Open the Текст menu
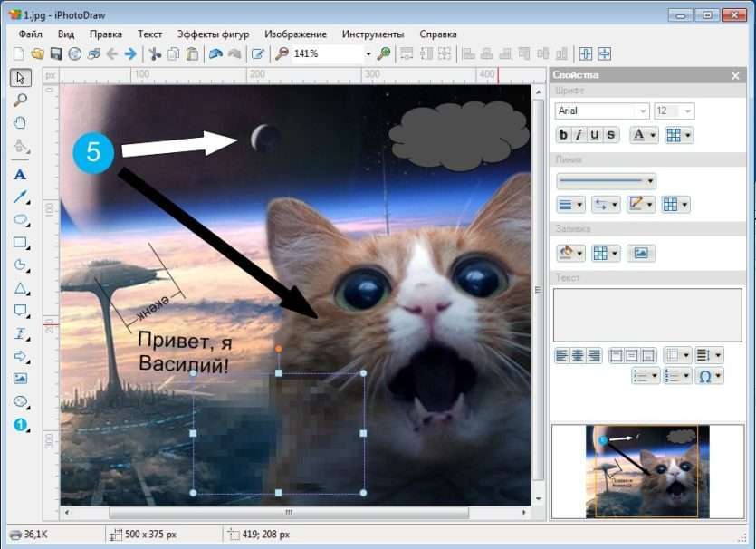The width and height of the screenshot is (756, 549). (150, 34)
